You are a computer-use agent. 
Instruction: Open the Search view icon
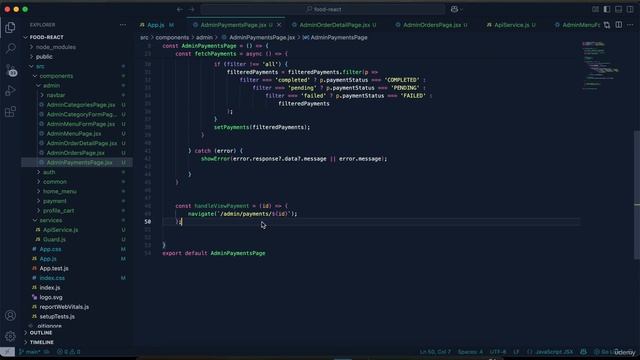pyautogui.click(x=10, y=49)
